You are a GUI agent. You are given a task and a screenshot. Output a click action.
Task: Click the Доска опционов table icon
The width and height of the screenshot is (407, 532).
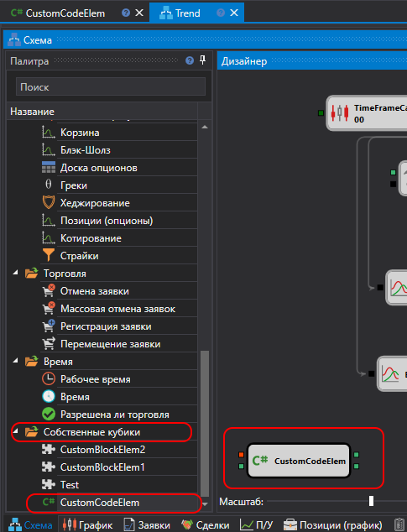point(48,168)
